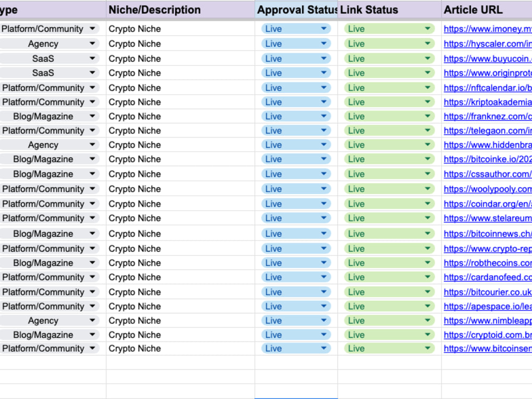Open SaaS type dropdown in originproto row
This screenshot has height=399, width=532.
(92, 73)
